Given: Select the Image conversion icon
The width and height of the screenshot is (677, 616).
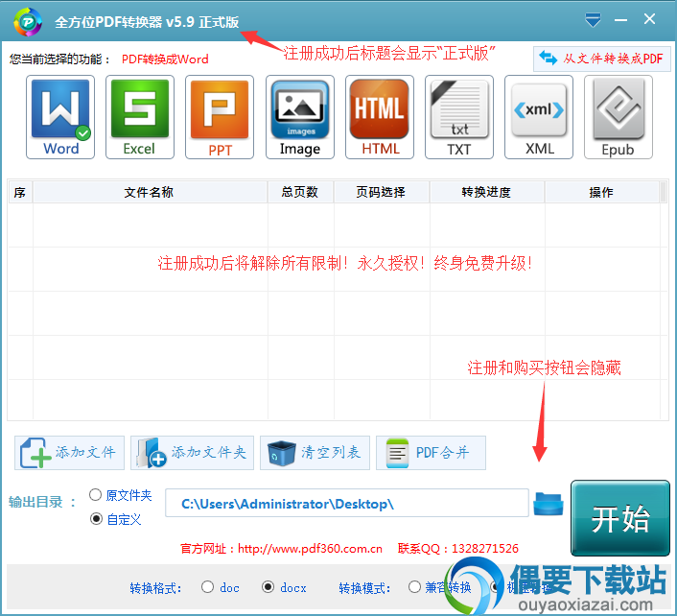Looking at the screenshot, I should 300,117.
